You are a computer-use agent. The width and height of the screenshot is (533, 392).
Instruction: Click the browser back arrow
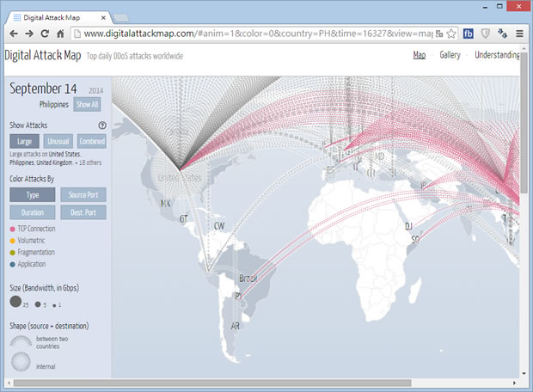14,34
